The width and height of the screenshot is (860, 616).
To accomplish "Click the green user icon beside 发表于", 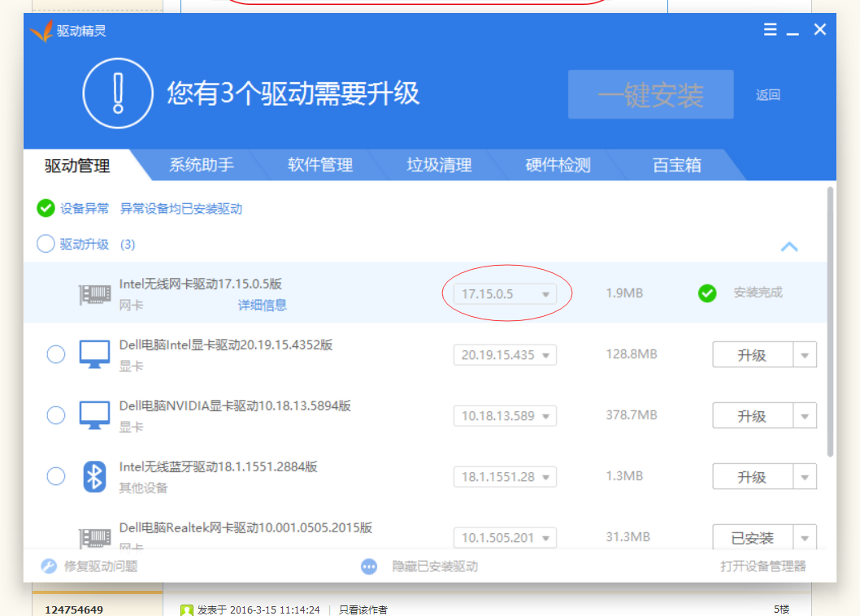I will pos(186,610).
